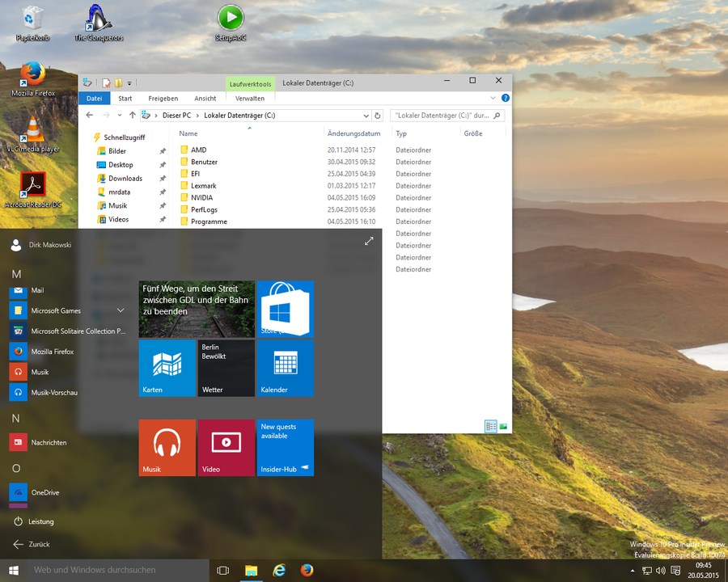Click the Windows Start button
Viewport: 728px width, 582px height.
pyautogui.click(x=14, y=571)
